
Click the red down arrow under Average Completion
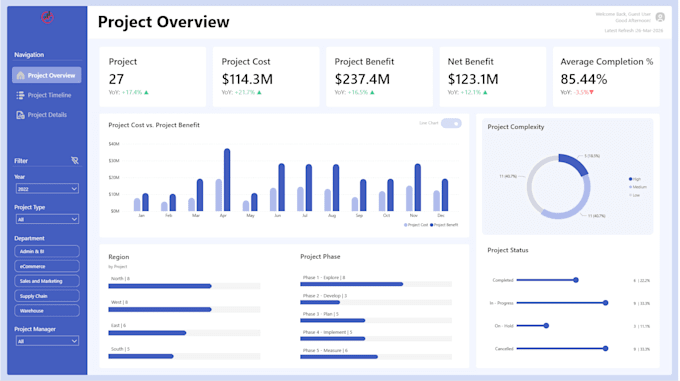click(x=591, y=92)
